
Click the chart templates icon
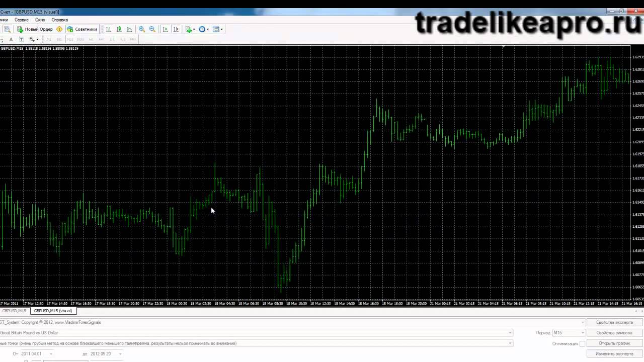pyautogui.click(x=216, y=29)
